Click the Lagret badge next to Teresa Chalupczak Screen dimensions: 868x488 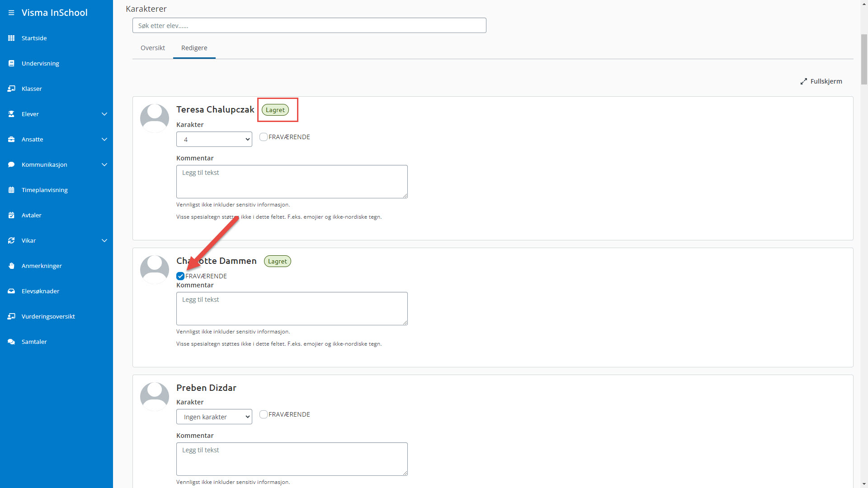point(275,110)
